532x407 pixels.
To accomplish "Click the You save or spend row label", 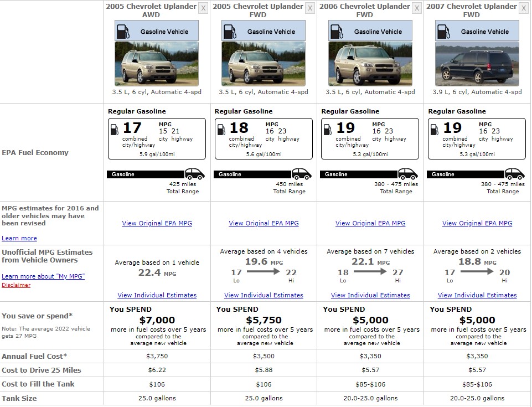I will pos(37,316).
